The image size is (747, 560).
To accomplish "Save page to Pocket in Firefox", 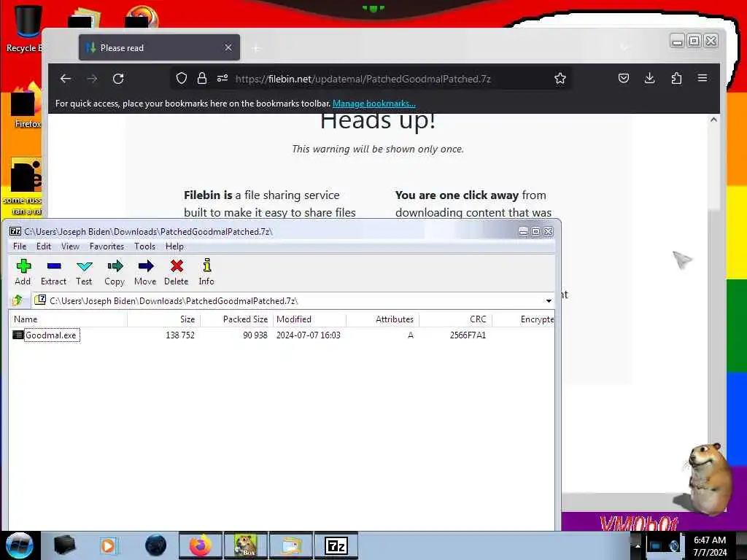I will point(624,79).
